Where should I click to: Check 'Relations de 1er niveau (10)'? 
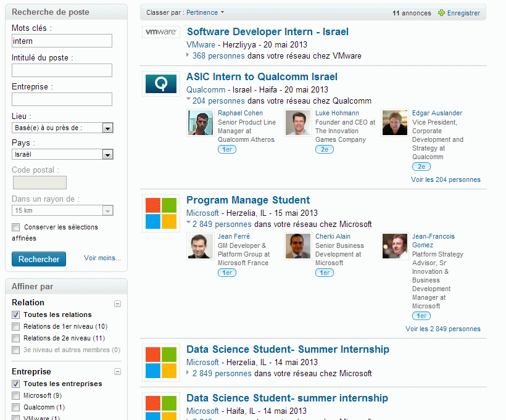[16, 327]
